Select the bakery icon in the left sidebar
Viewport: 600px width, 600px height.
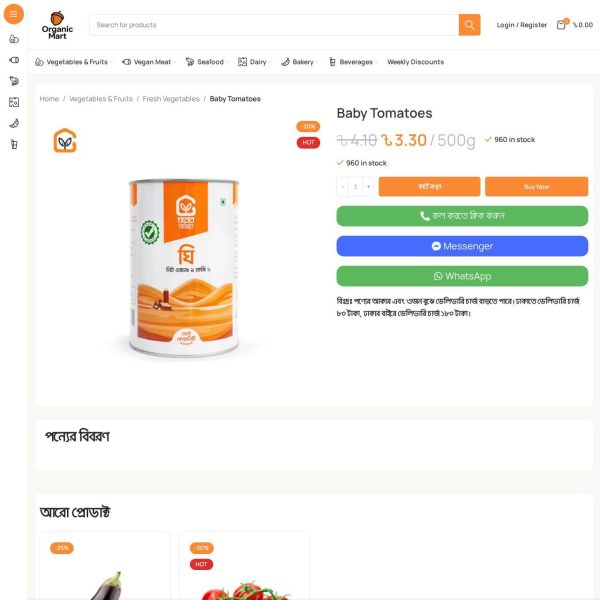(14, 123)
